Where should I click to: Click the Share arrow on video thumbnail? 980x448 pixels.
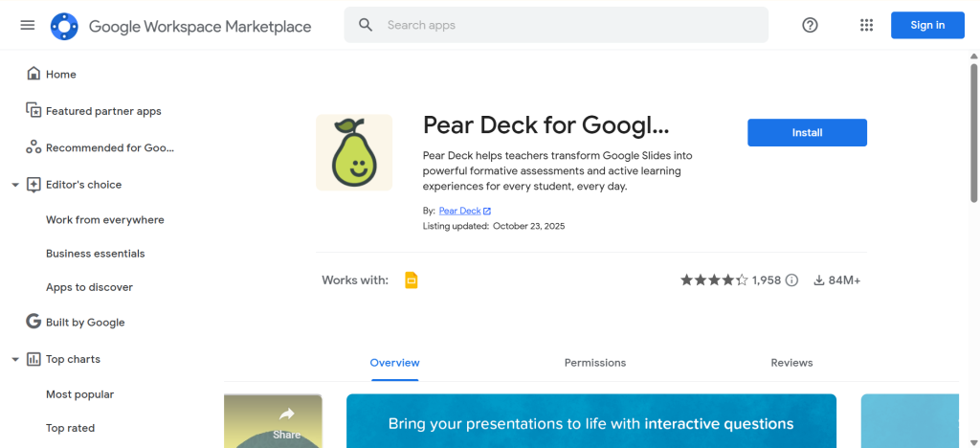tap(287, 414)
